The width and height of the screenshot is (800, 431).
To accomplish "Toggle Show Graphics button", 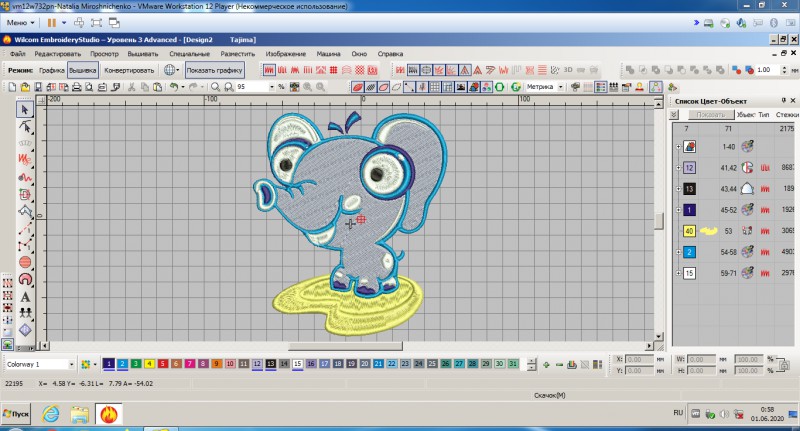I will 214,70.
